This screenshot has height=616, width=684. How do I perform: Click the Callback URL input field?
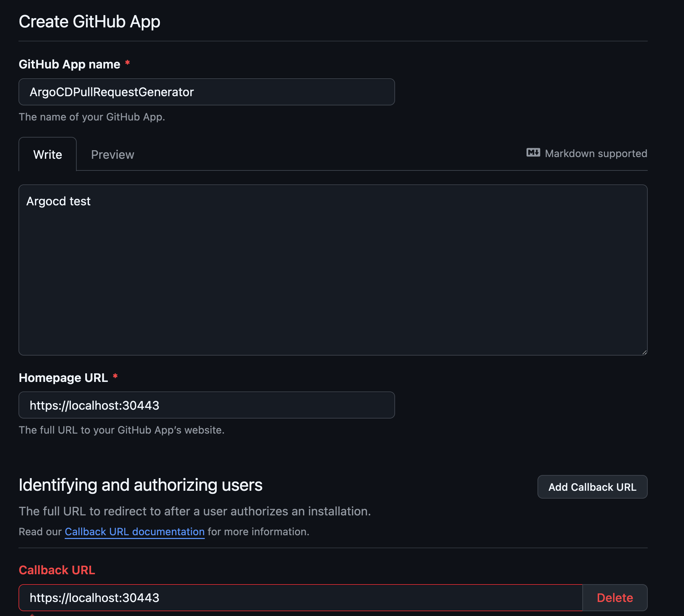(x=301, y=598)
